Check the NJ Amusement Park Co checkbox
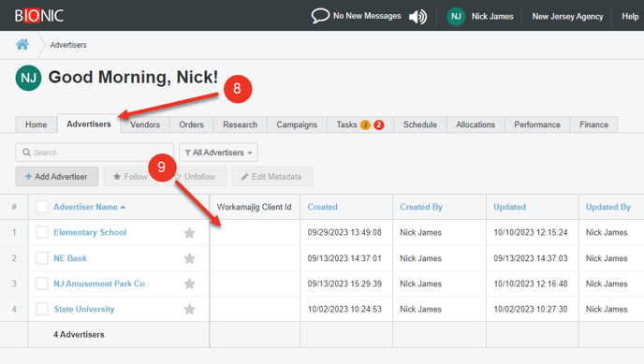The image size is (644, 364). tap(42, 284)
